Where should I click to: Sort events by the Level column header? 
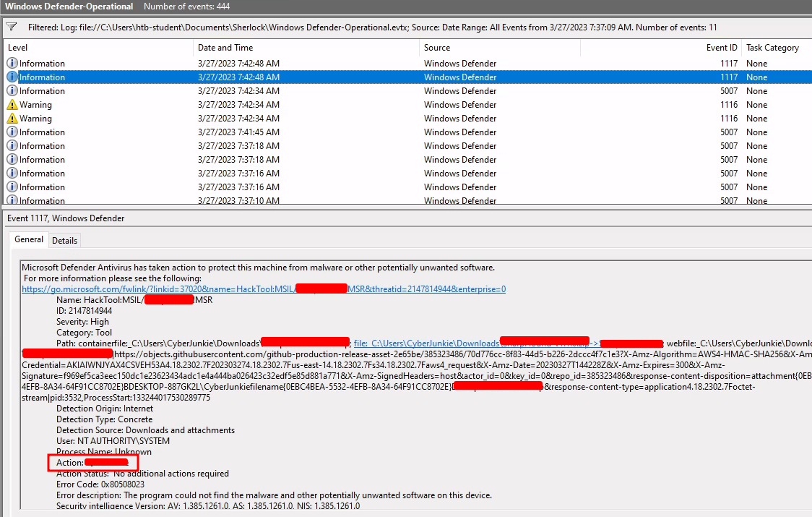tap(17, 48)
